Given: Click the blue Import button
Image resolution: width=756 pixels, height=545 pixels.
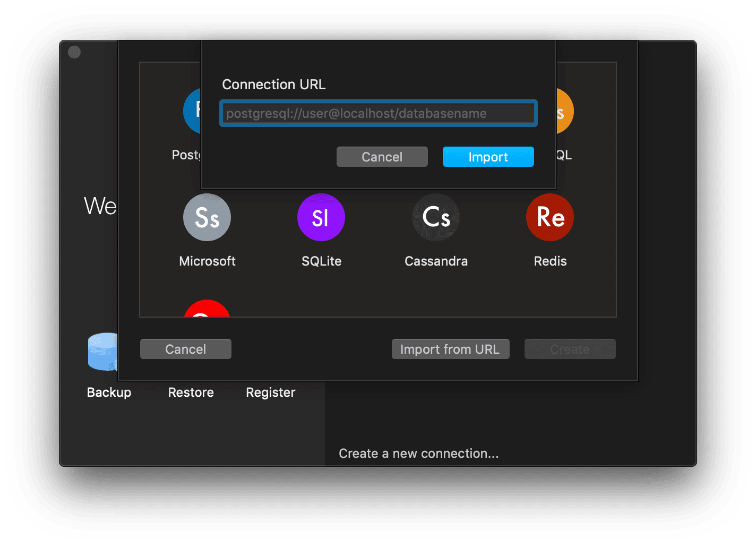Looking at the screenshot, I should pyautogui.click(x=488, y=157).
